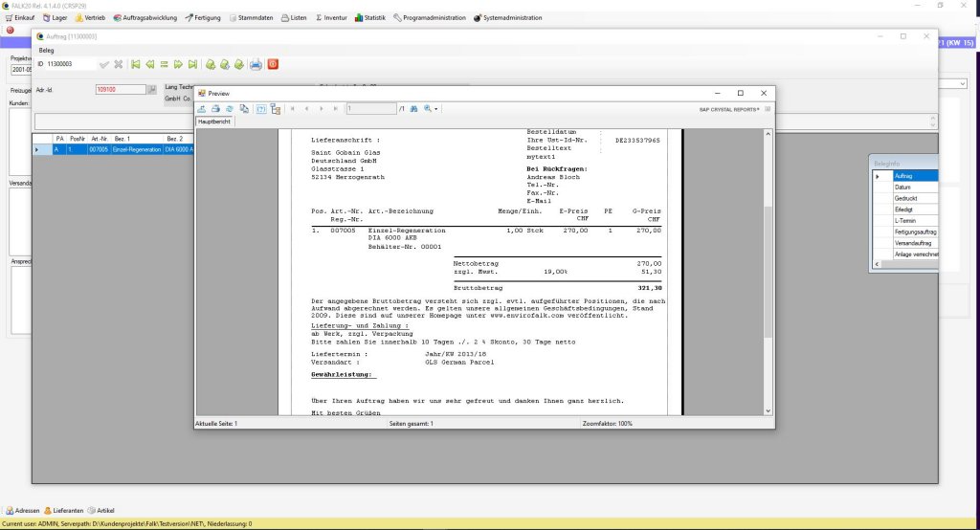The width and height of the screenshot is (980, 530).
Task: Refresh the Crystal report preview
Action: 229,109
